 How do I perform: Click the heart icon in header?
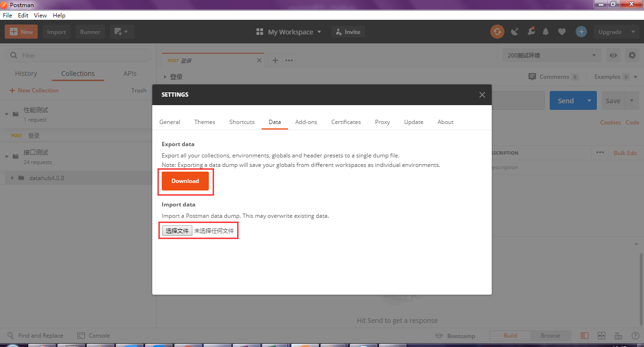[561, 32]
